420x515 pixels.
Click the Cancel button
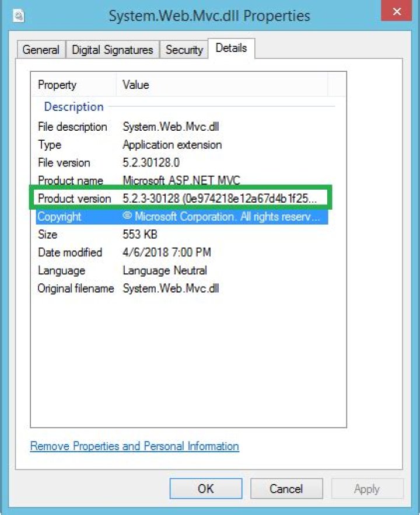coord(286,488)
